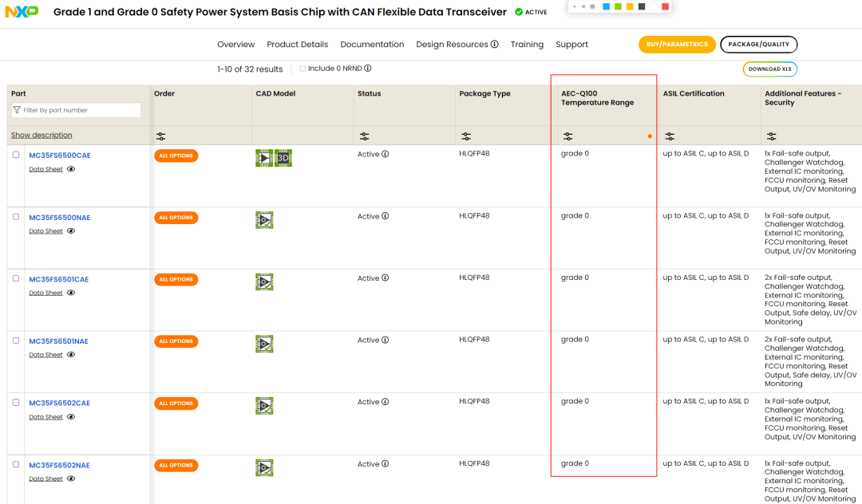This screenshot has height=504, width=862.
Task: Select checkbox for part MC35FS6501CAE
Action: 16,278
